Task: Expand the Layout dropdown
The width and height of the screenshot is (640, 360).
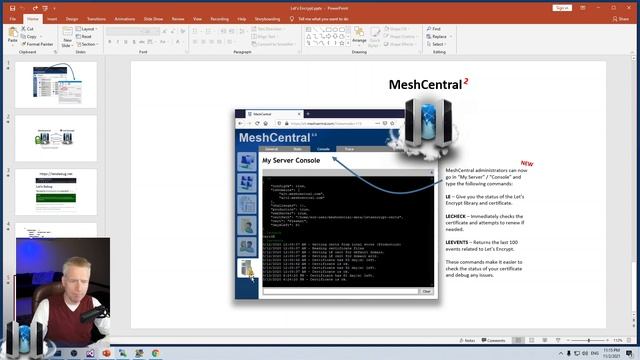Action: point(87,29)
